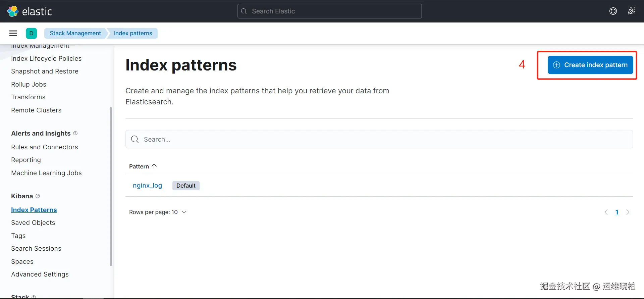
Task: Navigate to Advanced Settings
Action: [x=40, y=274]
